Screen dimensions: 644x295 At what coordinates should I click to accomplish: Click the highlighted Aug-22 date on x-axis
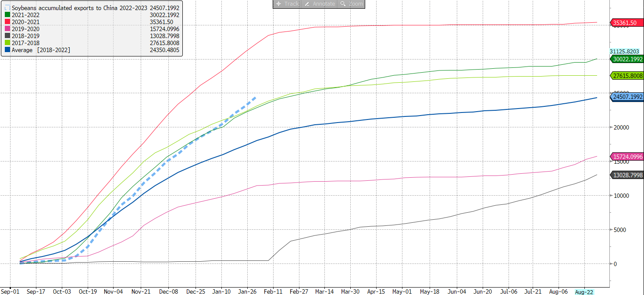point(584,291)
